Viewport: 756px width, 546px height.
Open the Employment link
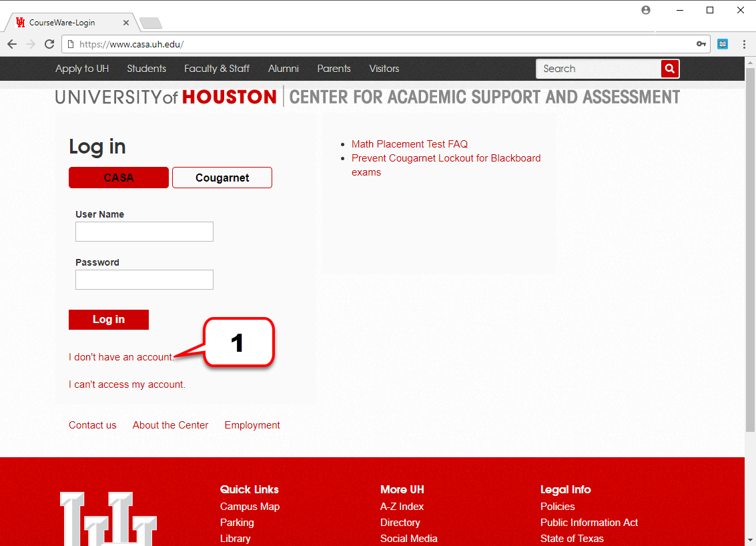pyautogui.click(x=252, y=425)
